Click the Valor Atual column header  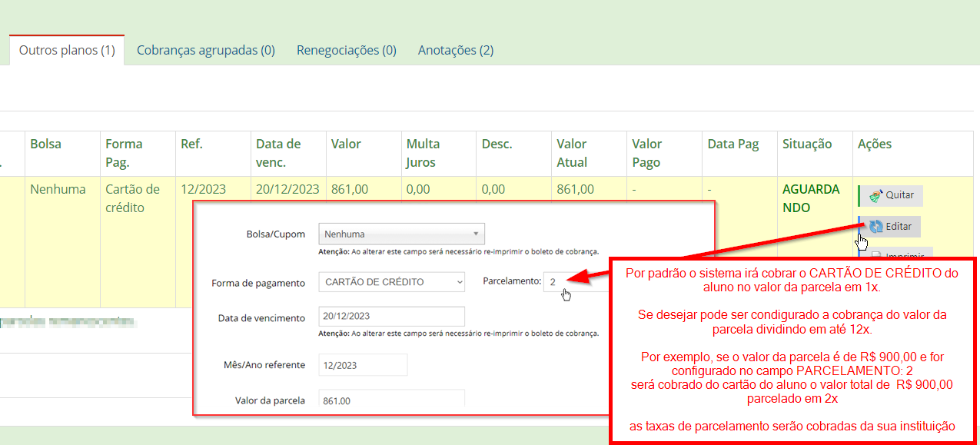[x=572, y=153]
